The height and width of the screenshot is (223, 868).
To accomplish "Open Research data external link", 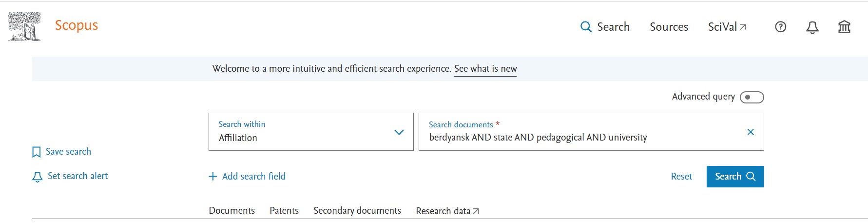I will pos(447,211).
